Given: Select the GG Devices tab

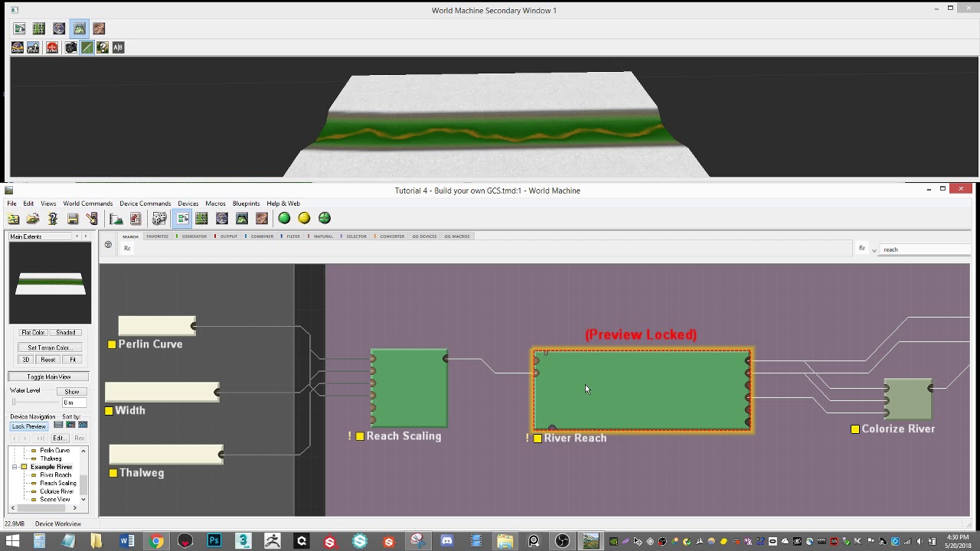Looking at the screenshot, I should click(424, 236).
